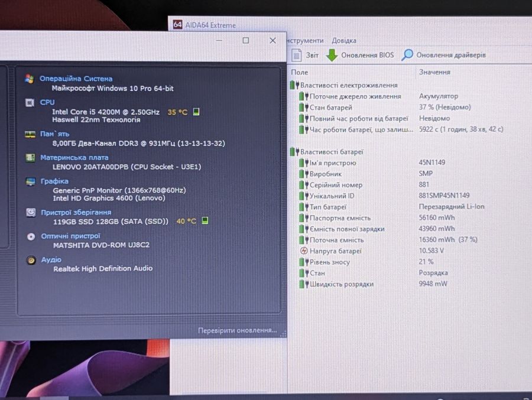
Task: Open the Графіка section link
Action: 54,181
